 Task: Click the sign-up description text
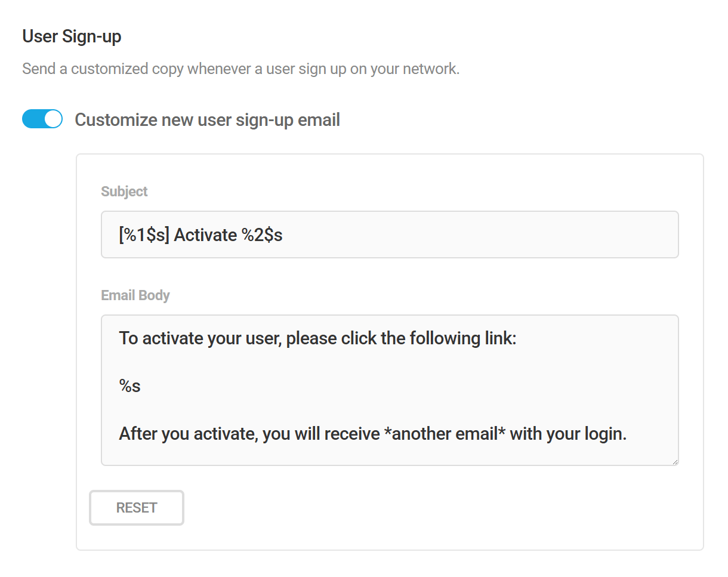[240, 69]
